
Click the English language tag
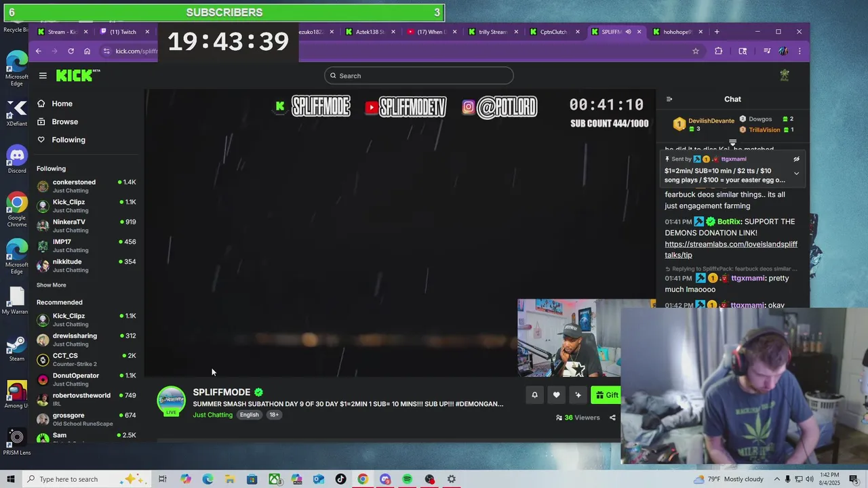[x=249, y=415]
